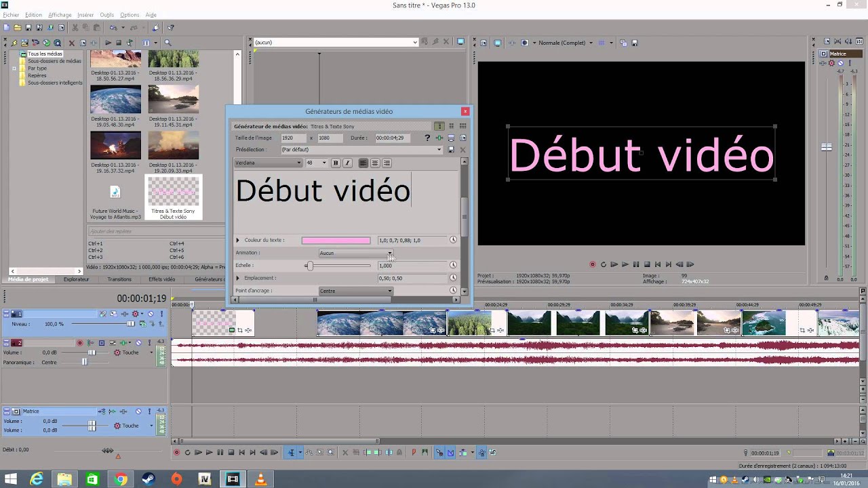
Task: Expand the Par type media folder
Action: [14, 68]
